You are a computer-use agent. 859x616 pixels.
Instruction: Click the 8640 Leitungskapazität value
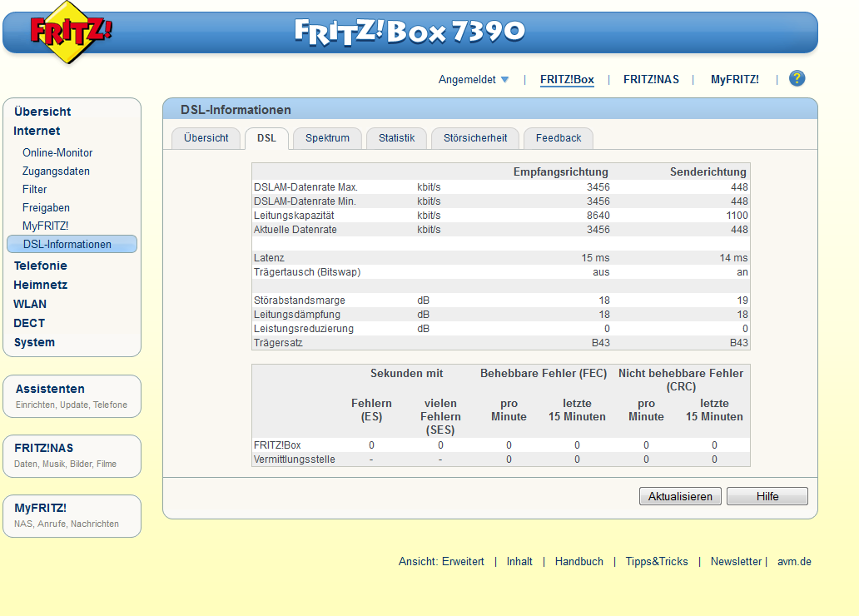598,216
